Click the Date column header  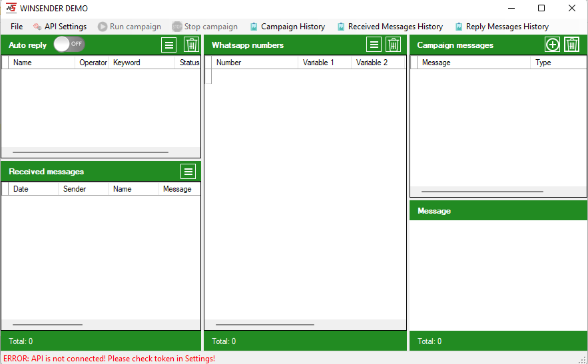coord(33,189)
